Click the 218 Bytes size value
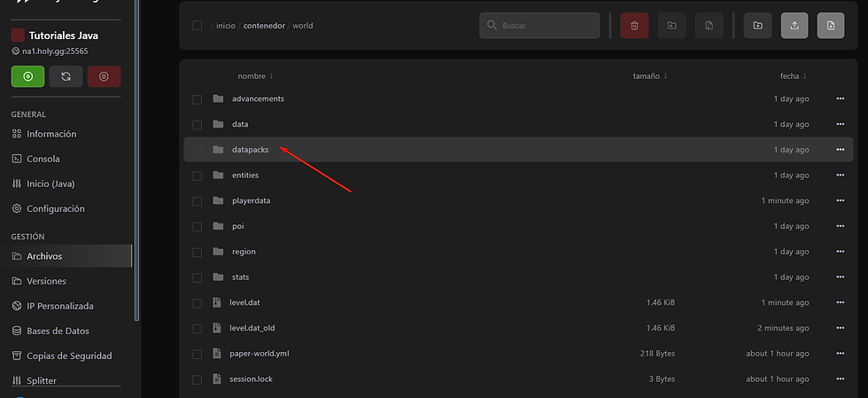 click(657, 354)
